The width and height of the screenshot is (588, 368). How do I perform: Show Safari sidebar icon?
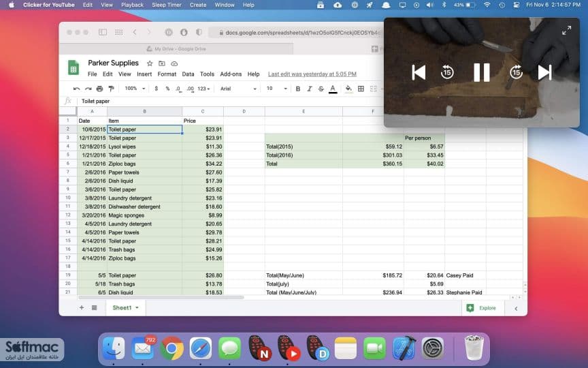(x=102, y=32)
